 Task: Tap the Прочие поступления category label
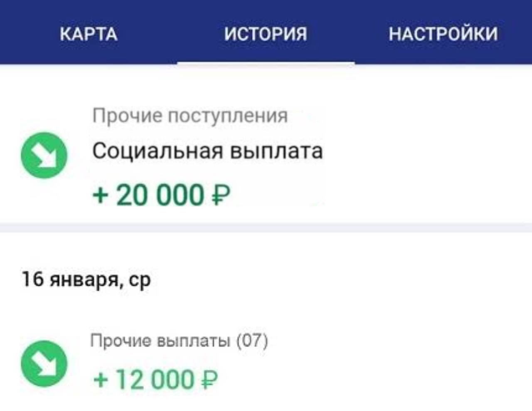[x=190, y=115]
